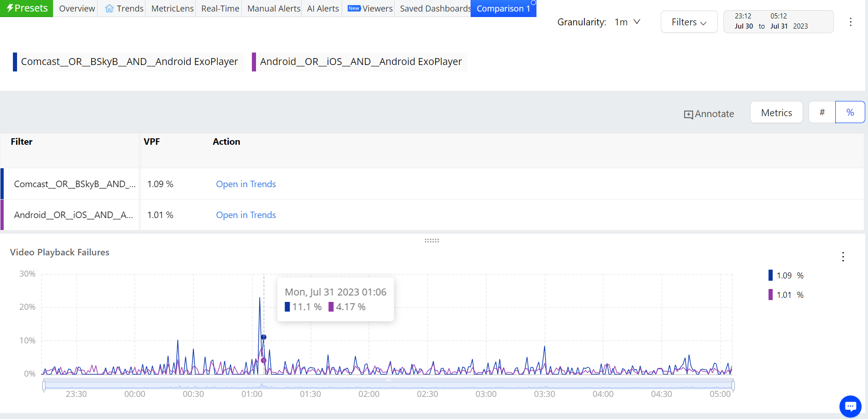Screen dimensions: 868x419
Task: Open the top-right three-dot options menu
Action: click(x=851, y=22)
